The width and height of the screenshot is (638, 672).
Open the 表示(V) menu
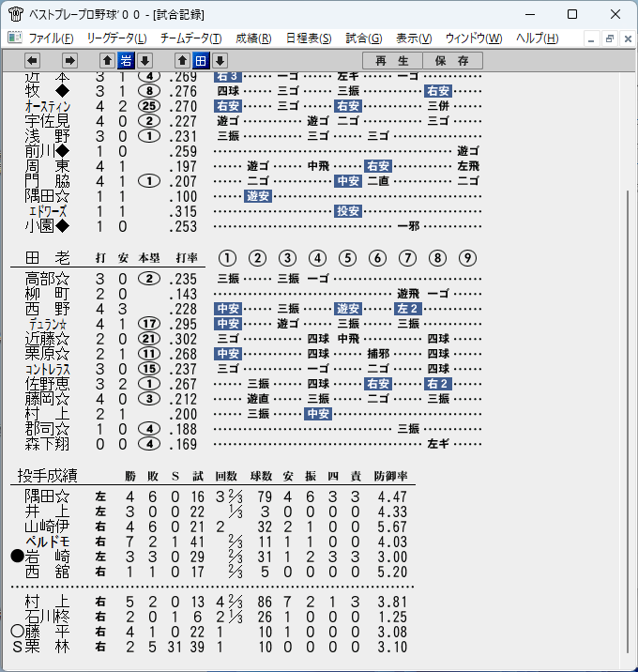(x=414, y=38)
